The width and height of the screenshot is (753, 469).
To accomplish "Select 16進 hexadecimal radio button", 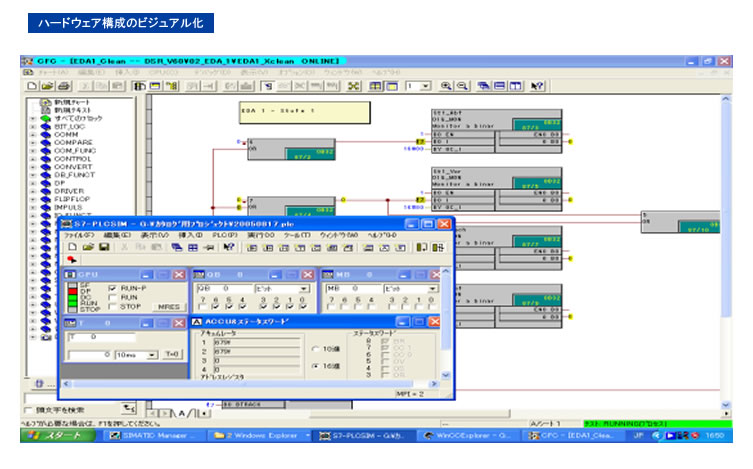I will coord(316,366).
